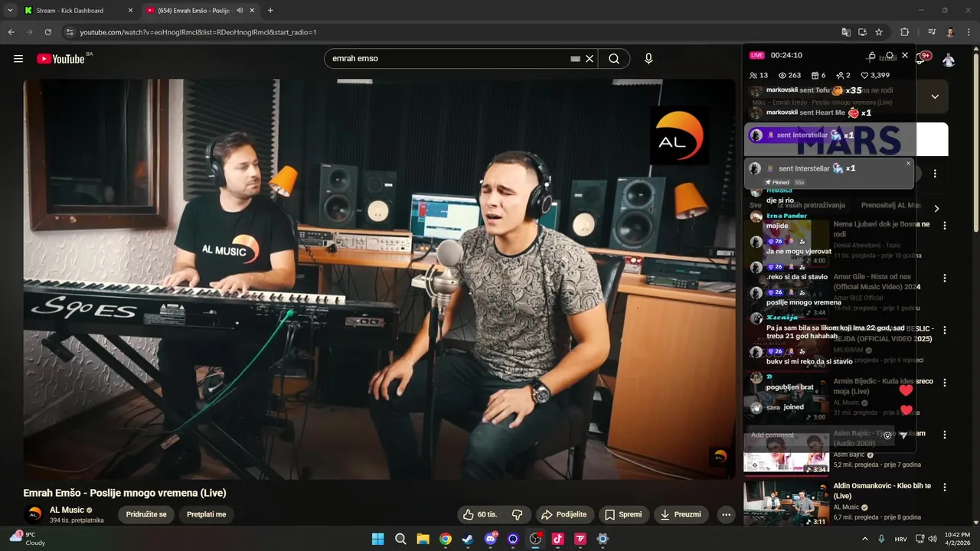Download video with Preuzmi button
Image resolution: width=980 pixels, height=551 pixels.
click(x=681, y=514)
